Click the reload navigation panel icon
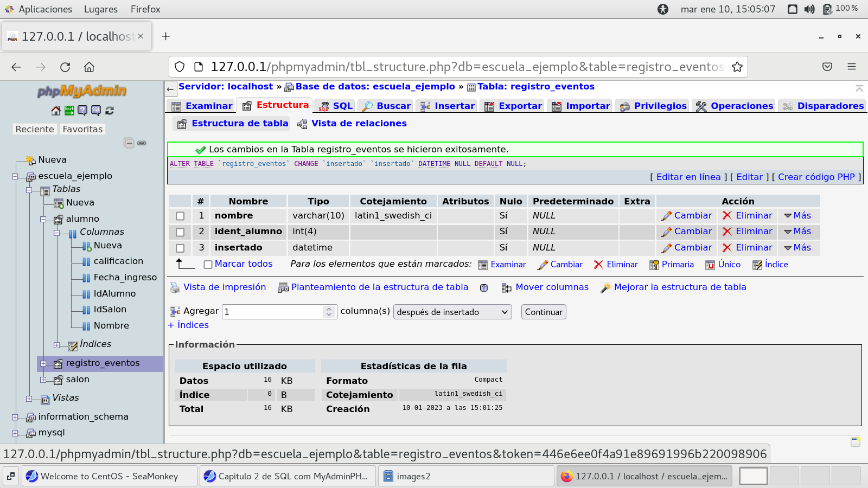The width and height of the screenshot is (868, 488). [110, 111]
